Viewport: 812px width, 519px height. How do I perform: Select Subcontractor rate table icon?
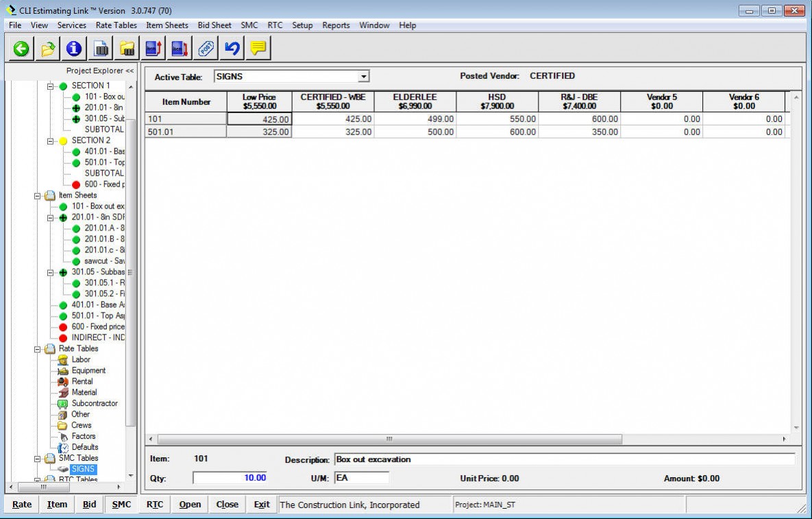click(x=62, y=404)
